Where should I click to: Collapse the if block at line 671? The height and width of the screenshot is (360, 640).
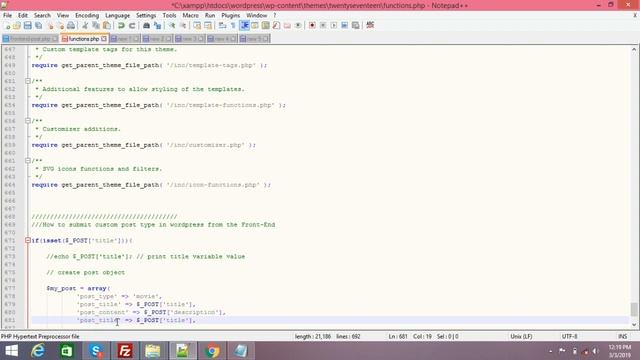coord(28,240)
